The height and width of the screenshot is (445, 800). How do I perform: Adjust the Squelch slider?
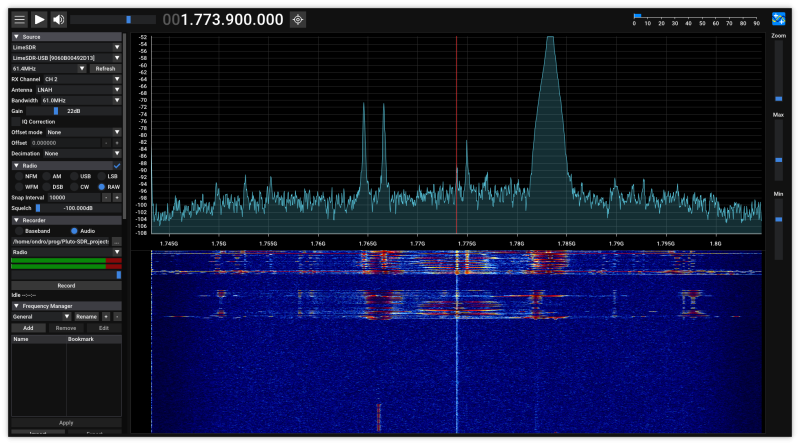tap(78, 208)
